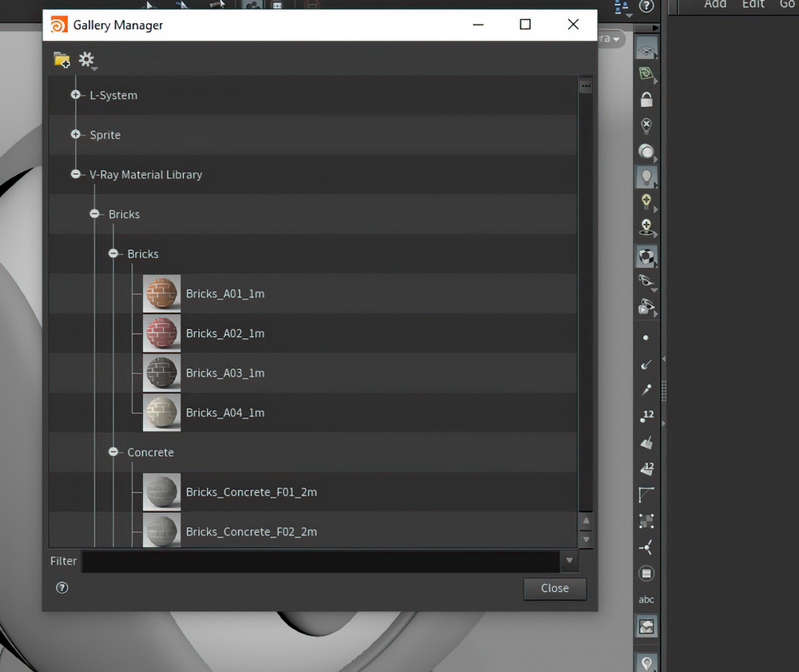Click inside the Filter text field

(x=320, y=561)
